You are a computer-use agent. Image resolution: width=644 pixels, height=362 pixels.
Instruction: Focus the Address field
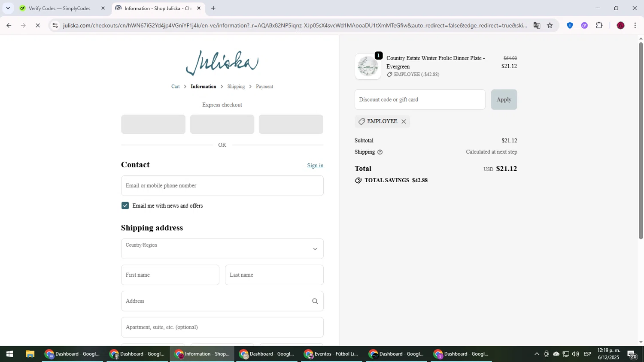click(222, 301)
